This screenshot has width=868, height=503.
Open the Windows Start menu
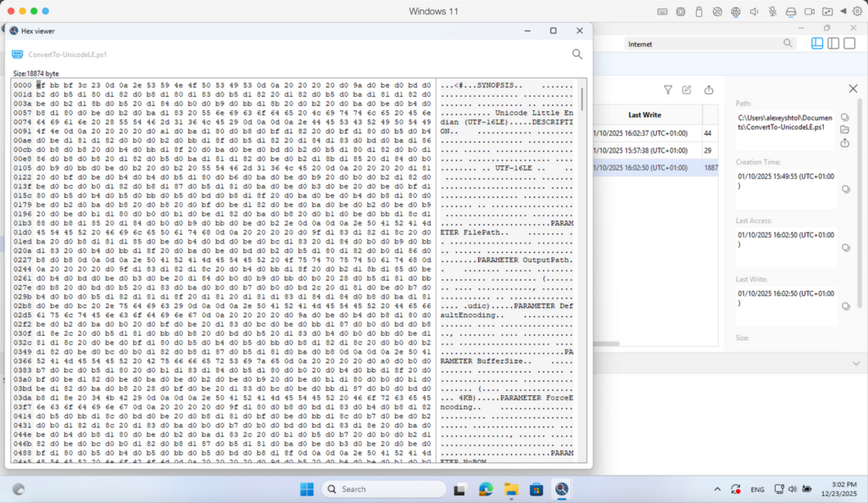306,489
